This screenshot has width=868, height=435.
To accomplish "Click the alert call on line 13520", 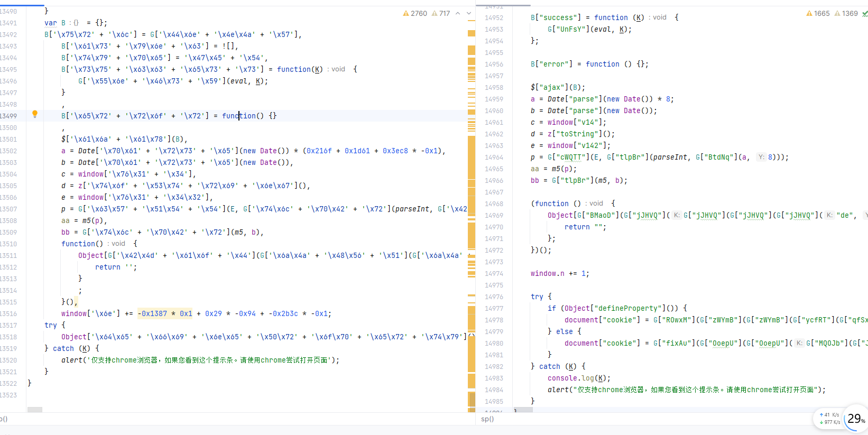I will 200,360.
